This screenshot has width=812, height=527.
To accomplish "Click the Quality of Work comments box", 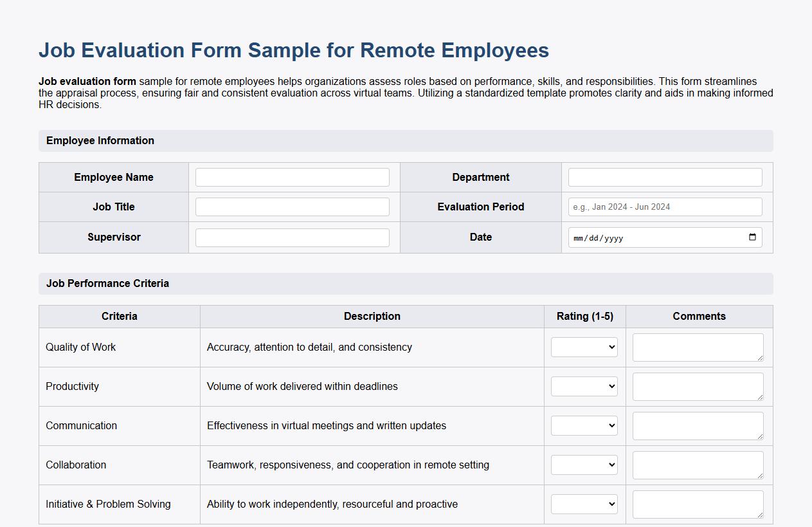I will click(698, 347).
